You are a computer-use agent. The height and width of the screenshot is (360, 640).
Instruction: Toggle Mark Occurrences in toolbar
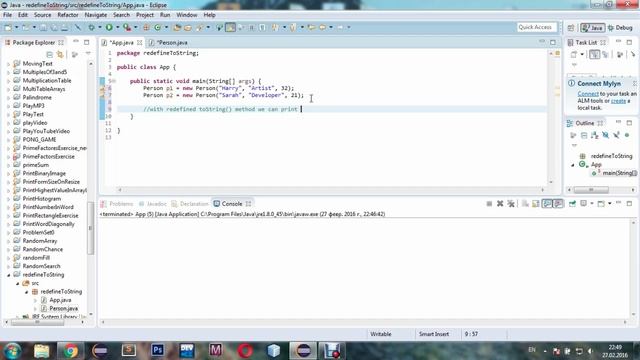230,27
